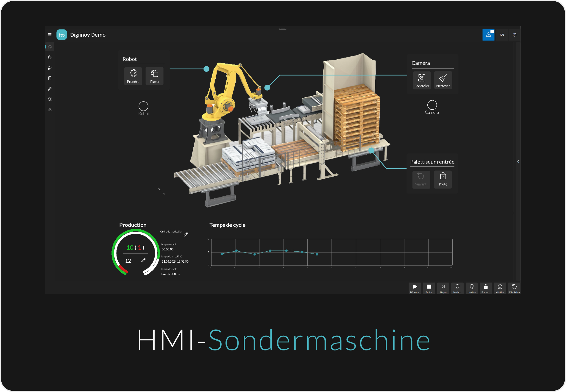Start camera cleaning with the Nettoyer icon

pyautogui.click(x=443, y=80)
